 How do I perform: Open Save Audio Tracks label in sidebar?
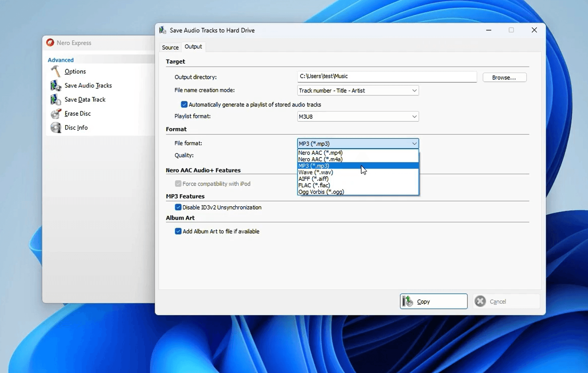(x=88, y=86)
